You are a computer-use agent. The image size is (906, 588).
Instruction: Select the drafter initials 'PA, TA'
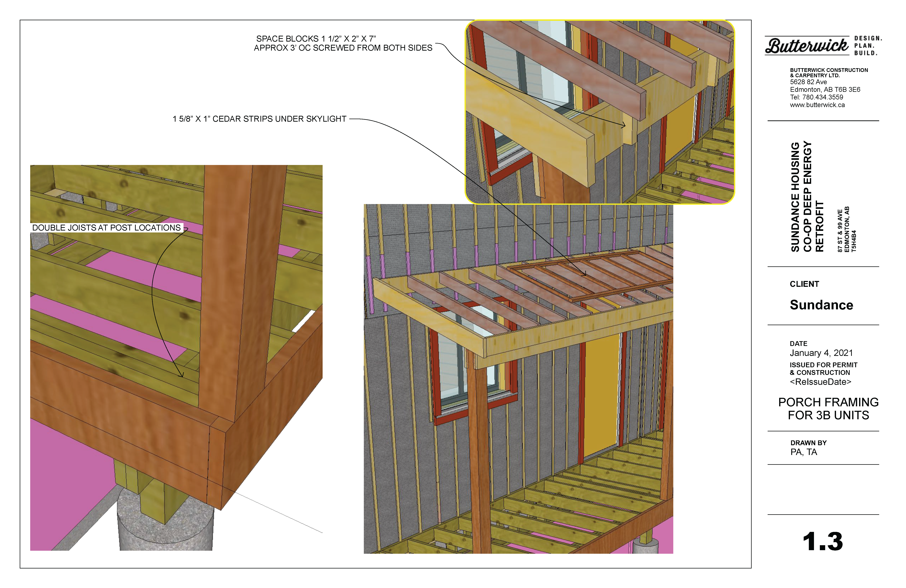(x=804, y=452)
